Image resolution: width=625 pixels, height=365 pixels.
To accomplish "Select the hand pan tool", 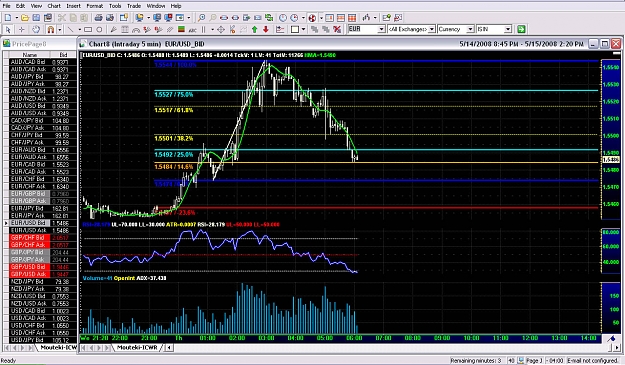I will coord(36,29).
